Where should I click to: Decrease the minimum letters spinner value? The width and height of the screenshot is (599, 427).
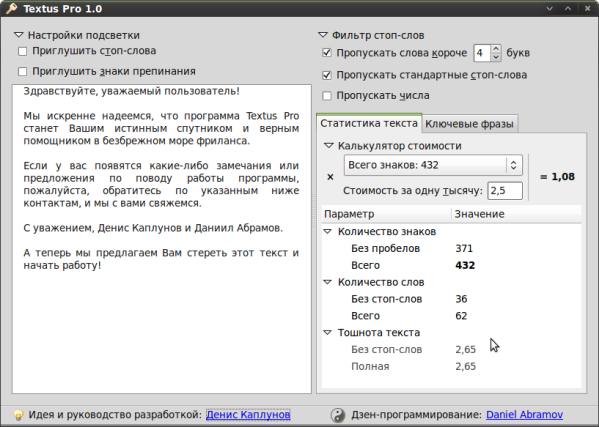[496, 57]
